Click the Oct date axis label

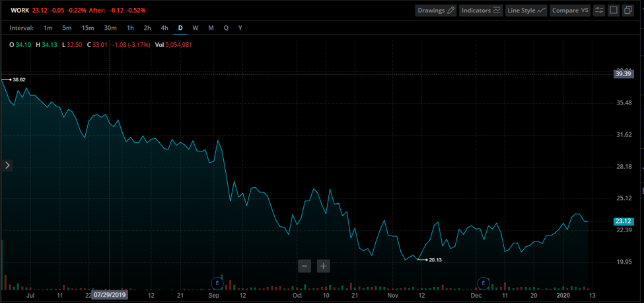297,295
